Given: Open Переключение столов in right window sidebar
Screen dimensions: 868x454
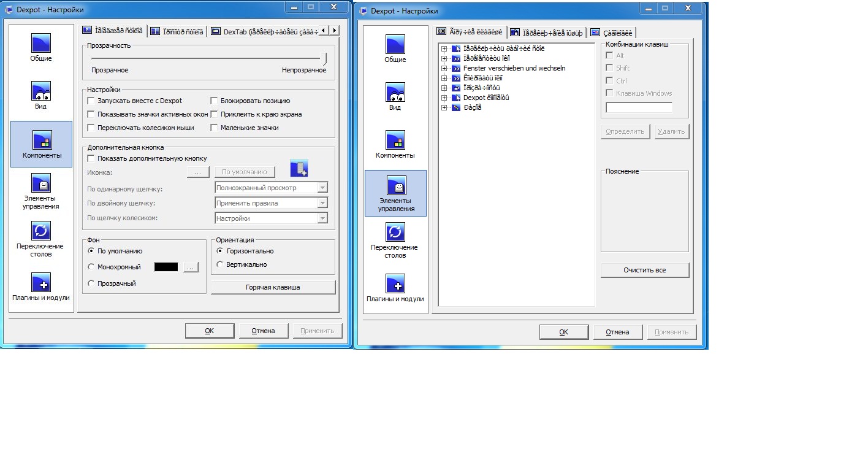Looking at the screenshot, I should pos(395,240).
